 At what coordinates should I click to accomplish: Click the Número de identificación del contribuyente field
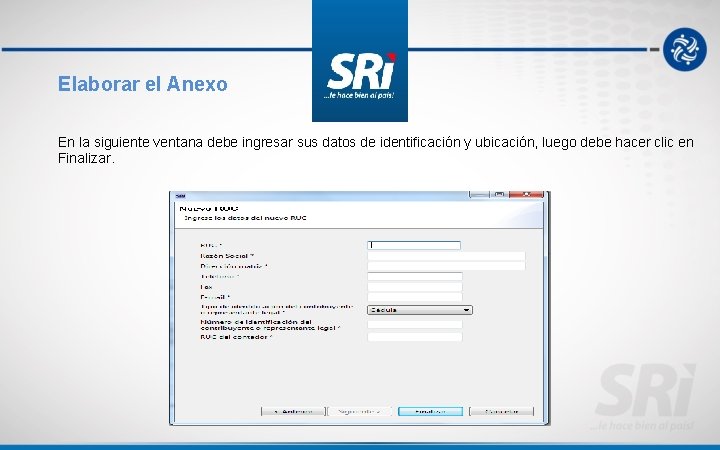tap(415, 325)
